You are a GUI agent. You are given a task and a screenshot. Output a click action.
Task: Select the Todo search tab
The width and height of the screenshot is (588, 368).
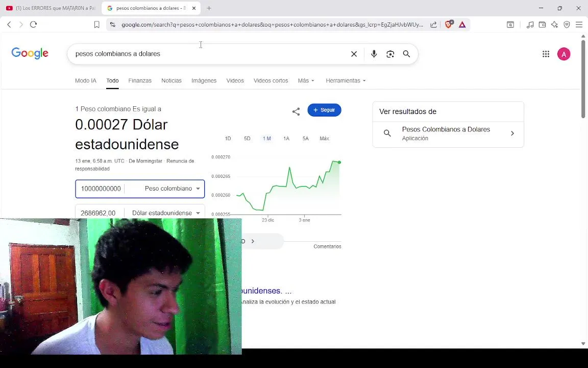click(x=112, y=81)
